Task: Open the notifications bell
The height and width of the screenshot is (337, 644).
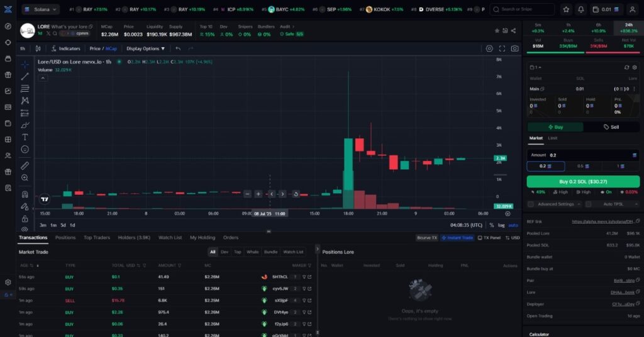Action: coord(580,9)
